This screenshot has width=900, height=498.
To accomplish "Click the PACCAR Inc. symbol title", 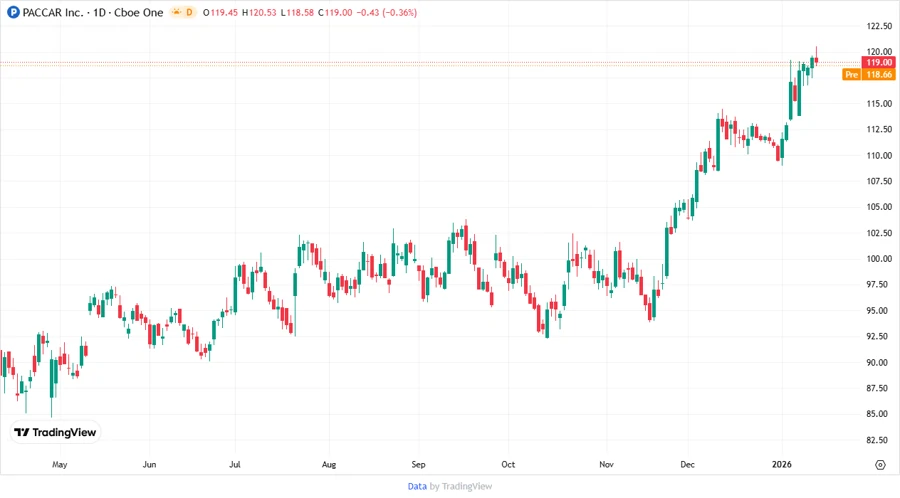I will click(x=53, y=12).
